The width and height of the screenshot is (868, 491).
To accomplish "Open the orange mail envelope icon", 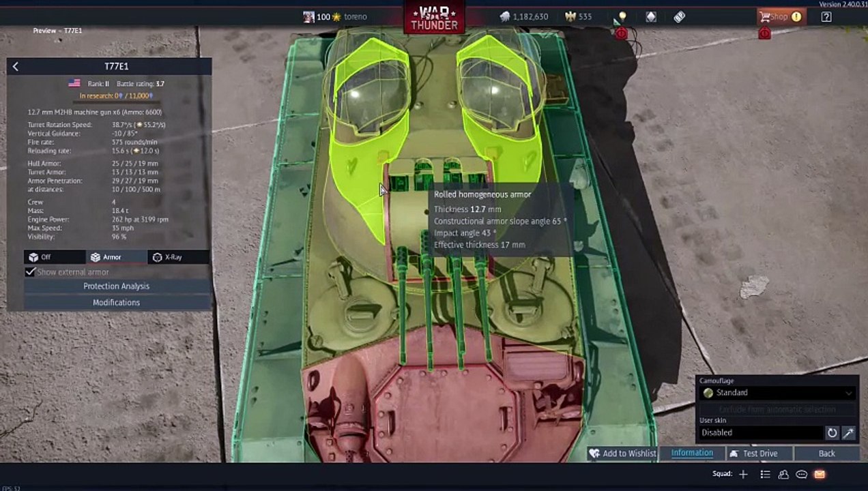I will coord(820,474).
